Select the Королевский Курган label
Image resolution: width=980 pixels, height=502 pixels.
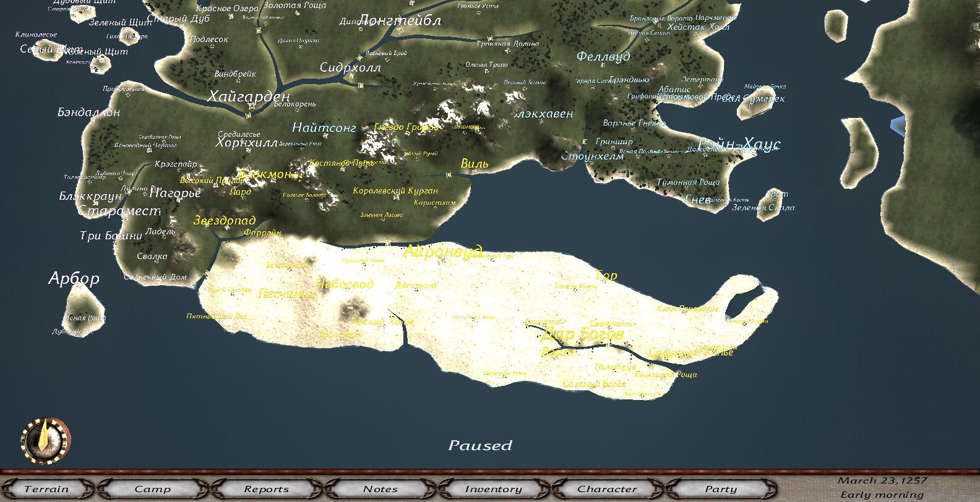click(x=395, y=190)
